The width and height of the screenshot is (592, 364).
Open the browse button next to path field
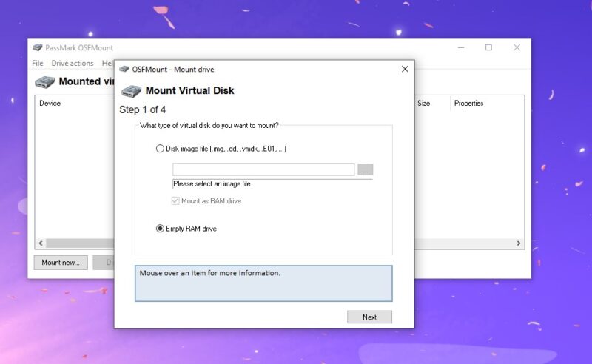tap(365, 169)
